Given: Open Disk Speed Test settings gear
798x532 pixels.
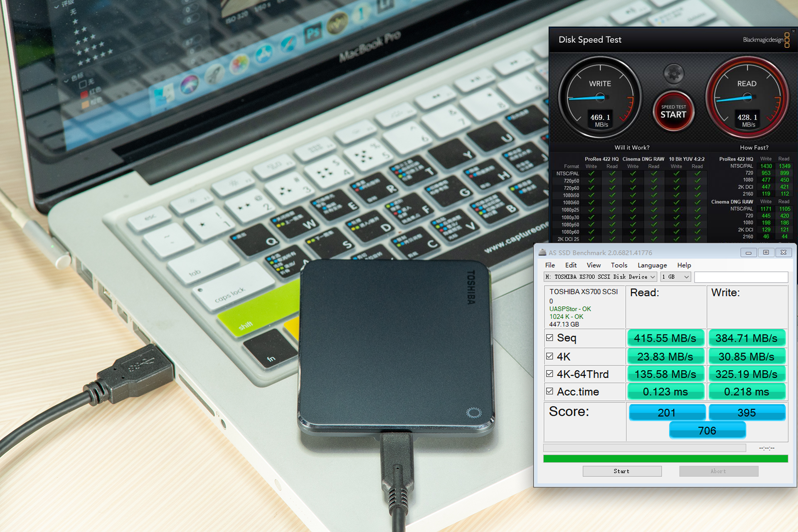Looking at the screenshot, I should coord(674,74).
